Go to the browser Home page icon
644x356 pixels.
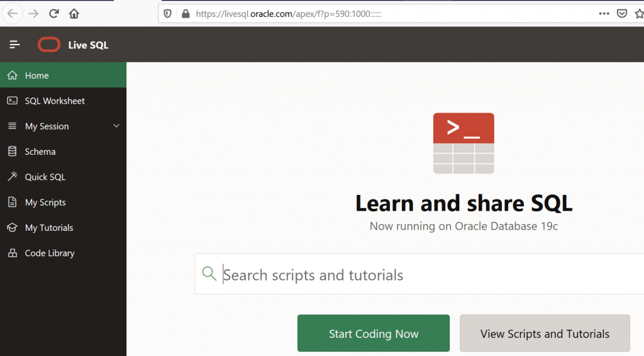(74, 14)
